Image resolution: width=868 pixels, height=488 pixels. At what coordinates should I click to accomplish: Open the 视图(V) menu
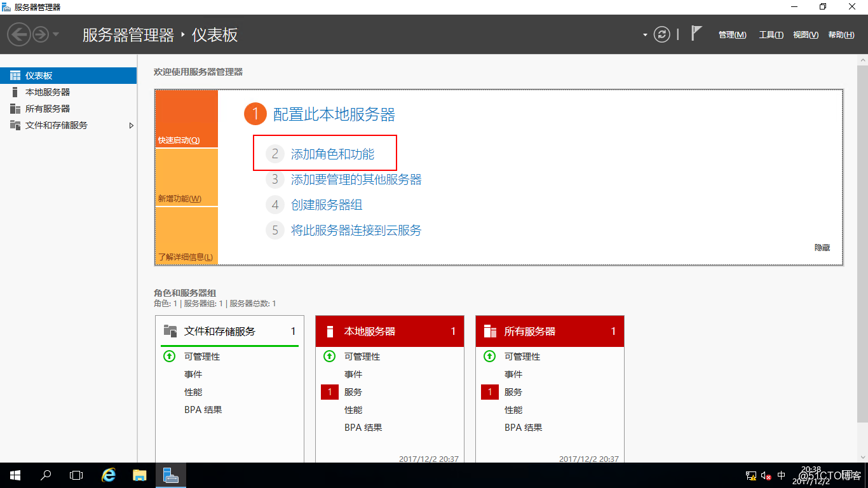tap(806, 35)
